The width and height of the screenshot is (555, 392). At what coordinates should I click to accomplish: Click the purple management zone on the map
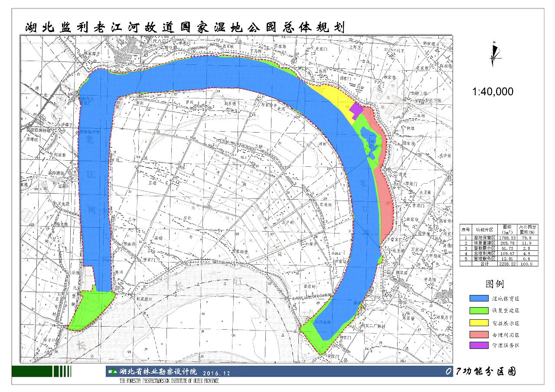(x=356, y=110)
